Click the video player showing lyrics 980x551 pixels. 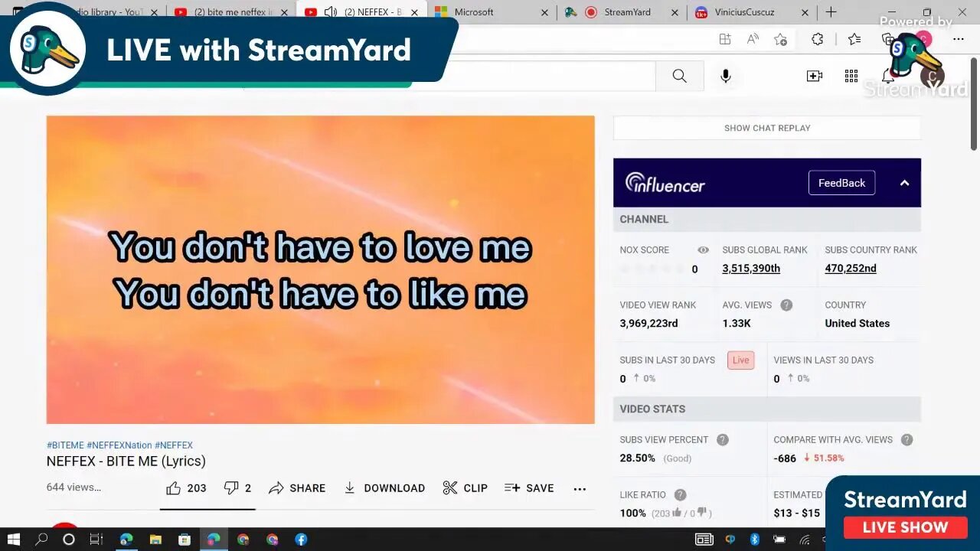click(320, 269)
